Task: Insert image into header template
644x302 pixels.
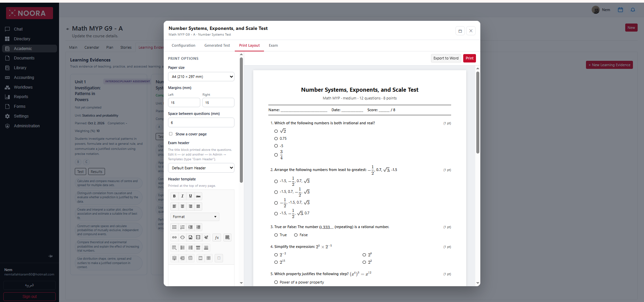Action: (191, 238)
